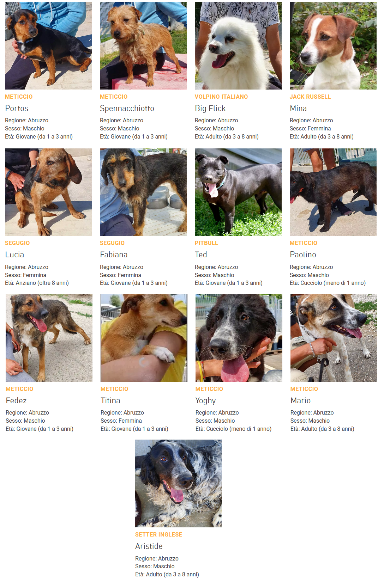Click the Fabiana name link
This screenshot has width=384, height=588.
click(x=114, y=255)
